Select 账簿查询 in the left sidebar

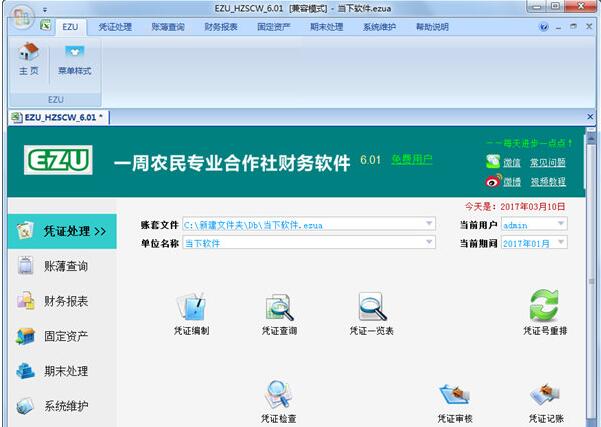click(62, 266)
